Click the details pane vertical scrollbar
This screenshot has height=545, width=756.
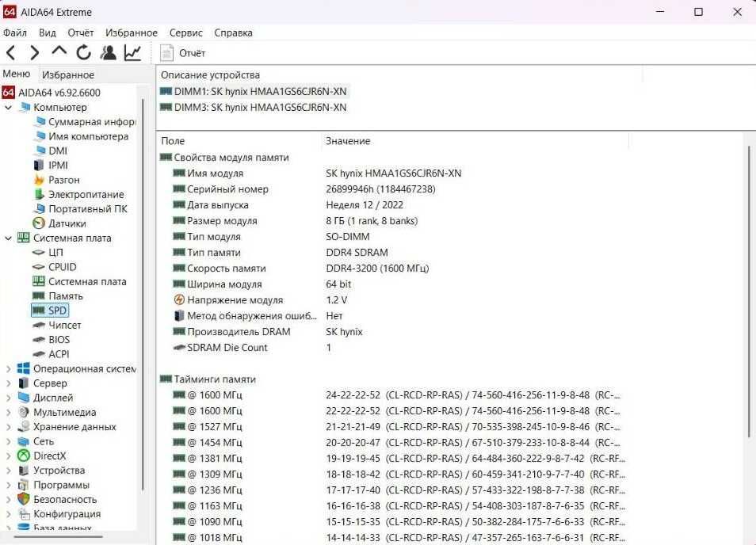pyautogui.click(x=749, y=292)
